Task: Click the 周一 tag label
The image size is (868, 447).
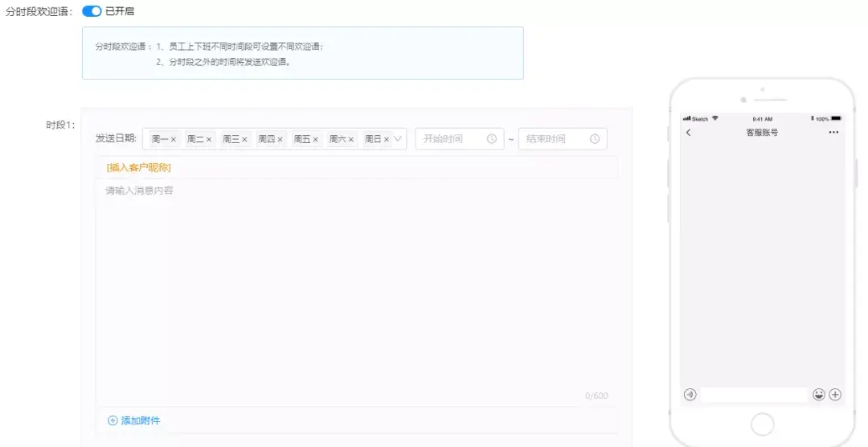Action: coord(159,140)
